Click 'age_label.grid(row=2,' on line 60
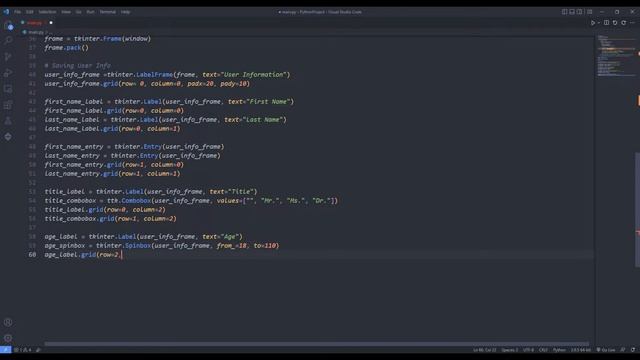640x360 pixels. (x=82, y=255)
